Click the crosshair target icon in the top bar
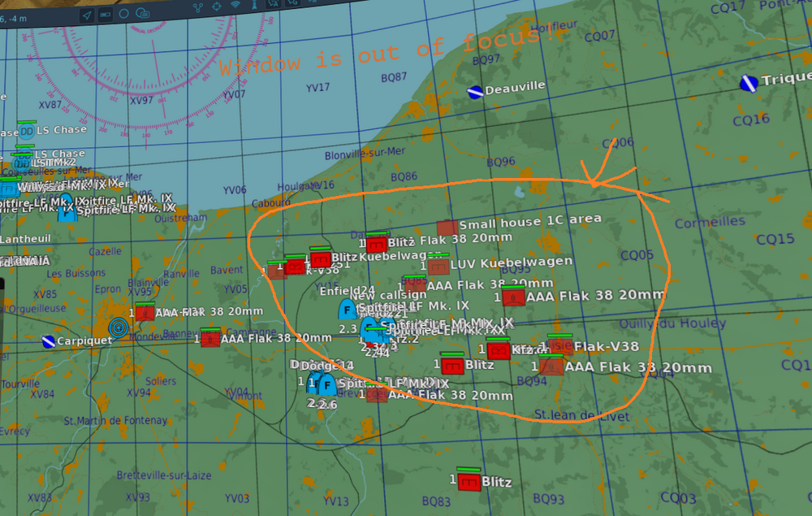Viewport: 812px width, 516px height. (217, 7)
